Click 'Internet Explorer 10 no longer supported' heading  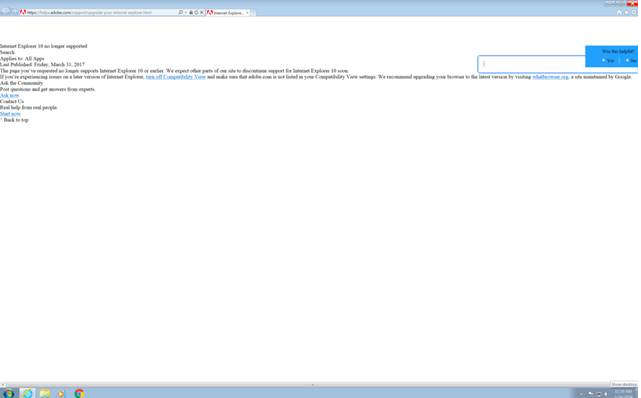(x=44, y=46)
